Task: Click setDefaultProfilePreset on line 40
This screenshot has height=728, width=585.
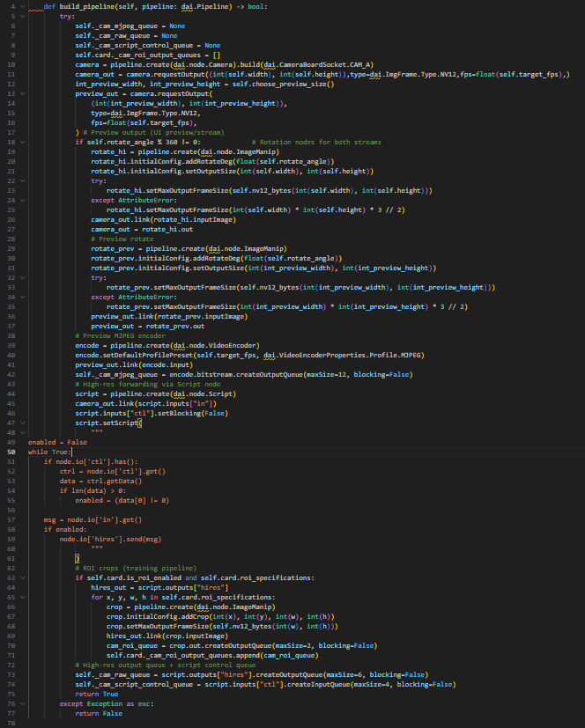Action: [x=148, y=355]
